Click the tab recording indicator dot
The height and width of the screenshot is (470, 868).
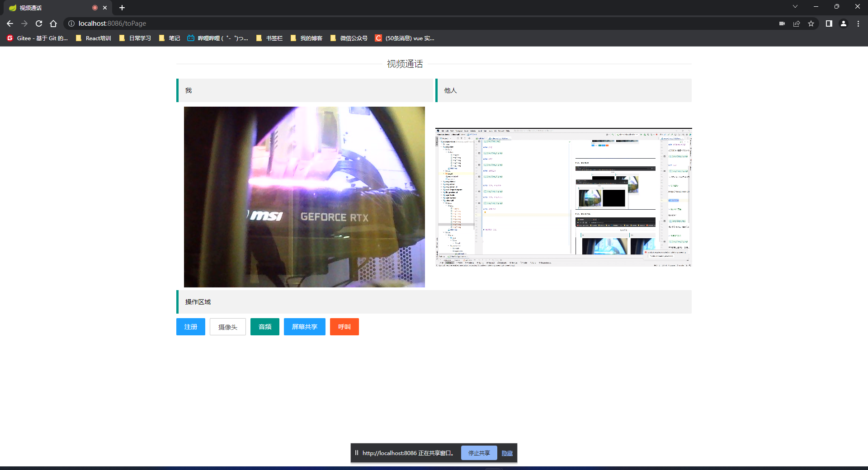tap(95, 8)
